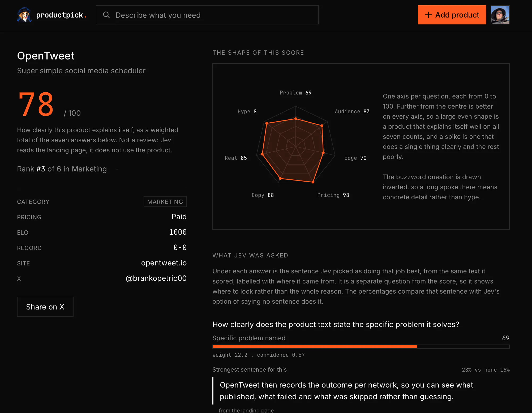Click the RECORD value 0-0
The height and width of the screenshot is (413, 532).
[x=180, y=248]
